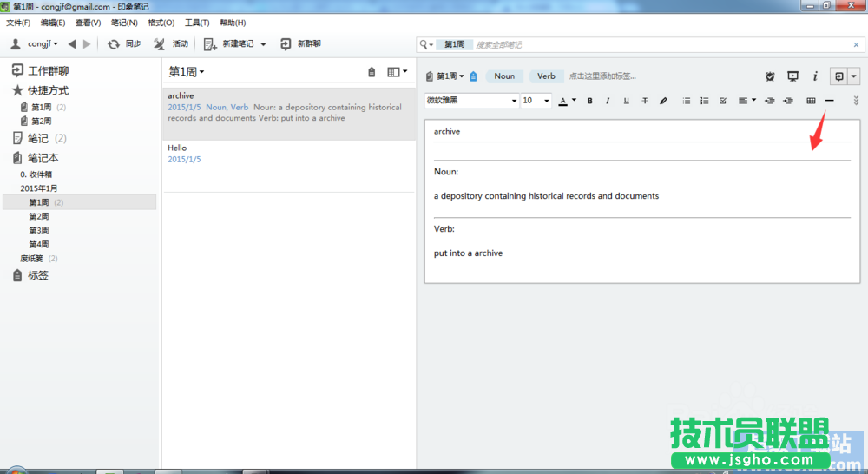Toggle bold formatting
This screenshot has height=474, width=868.
[x=590, y=101]
